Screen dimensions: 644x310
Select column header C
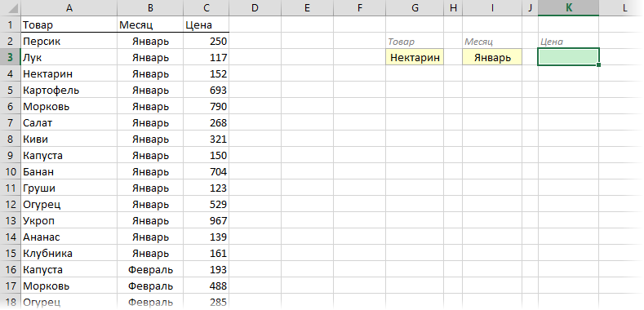207,8
